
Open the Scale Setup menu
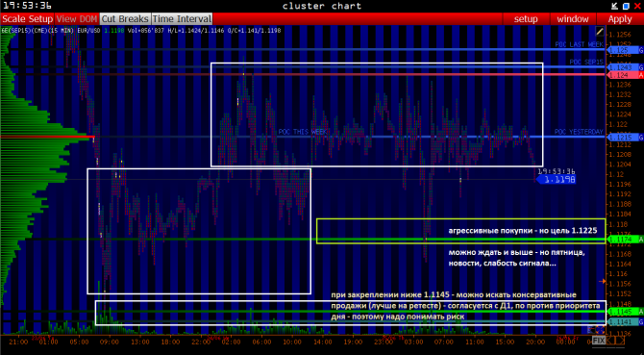28,19
